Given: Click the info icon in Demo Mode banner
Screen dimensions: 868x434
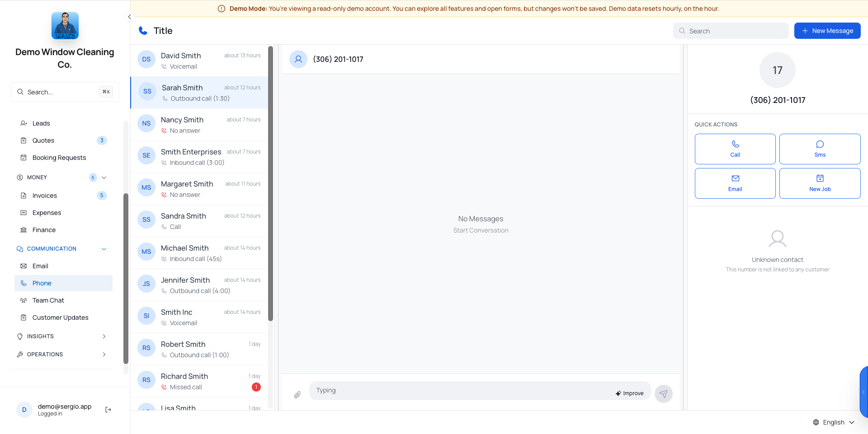Looking at the screenshot, I should 222,9.
